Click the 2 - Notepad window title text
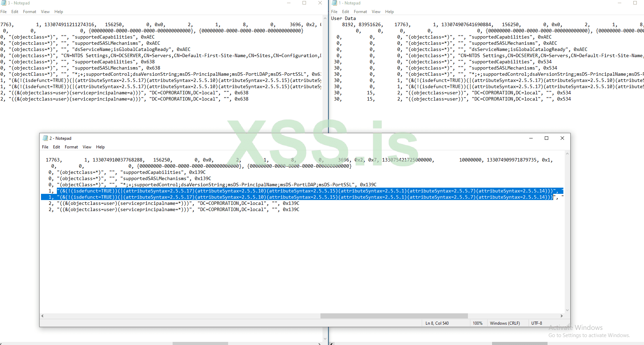 (60, 138)
